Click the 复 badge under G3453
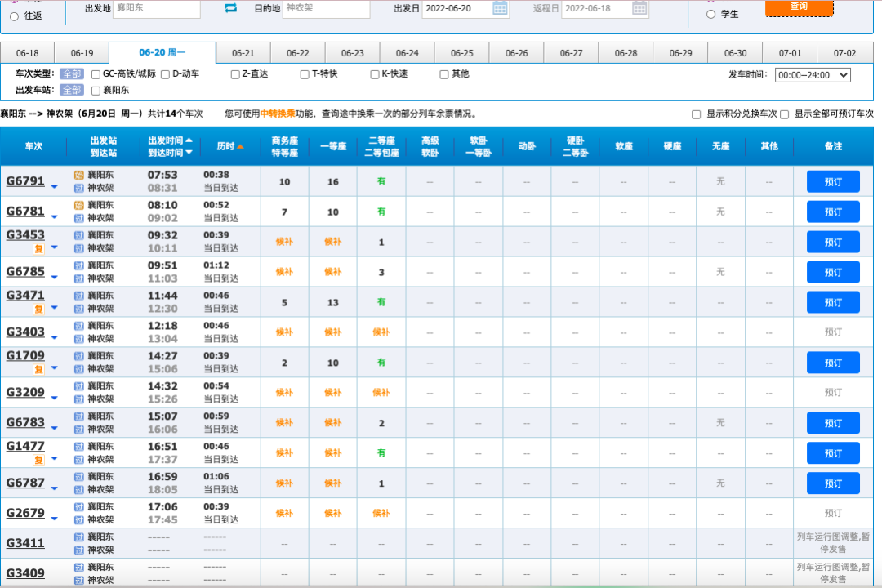 38,248
